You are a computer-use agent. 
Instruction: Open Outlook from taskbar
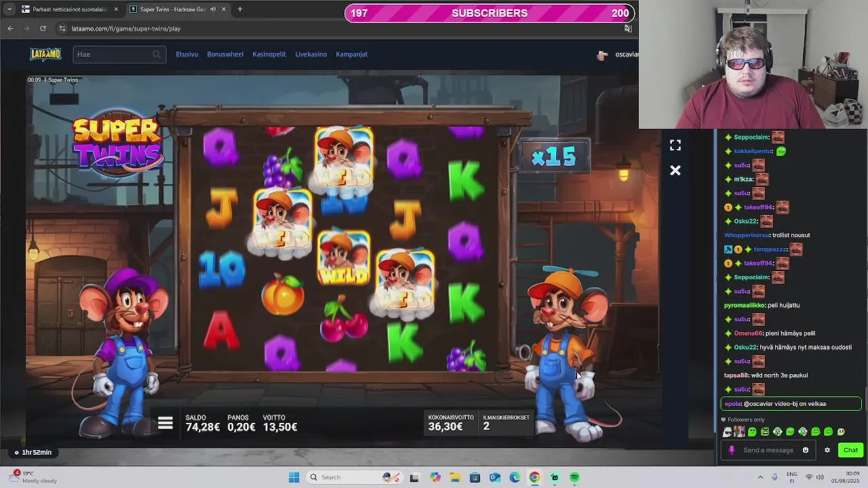pyautogui.click(x=495, y=477)
